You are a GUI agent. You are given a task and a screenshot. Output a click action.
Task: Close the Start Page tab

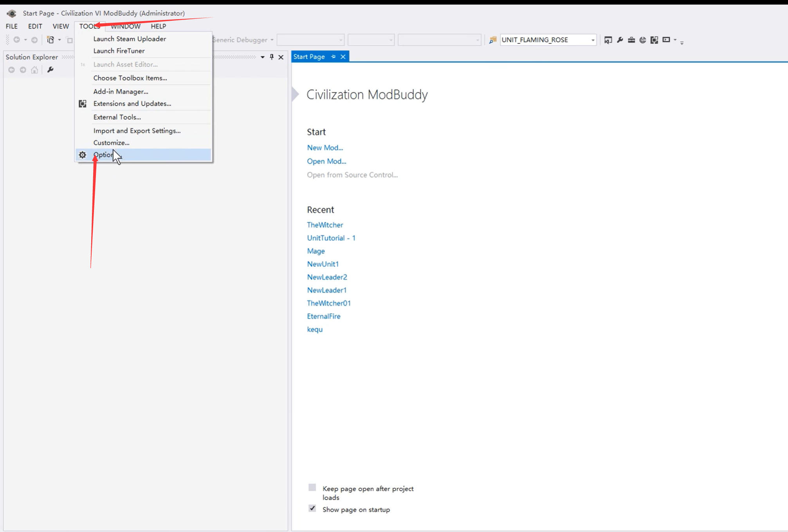[x=343, y=57]
